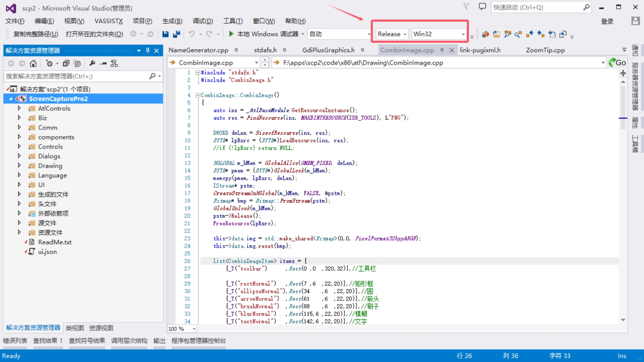This screenshot has width=644, height=362.
Task: Open the VASSISTX menu
Action: pyautogui.click(x=108, y=21)
